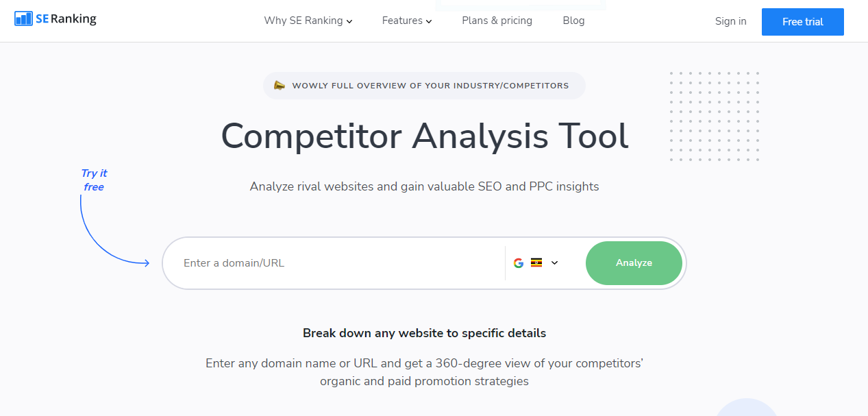Click the Sign in link
868x416 pixels.
(730, 21)
